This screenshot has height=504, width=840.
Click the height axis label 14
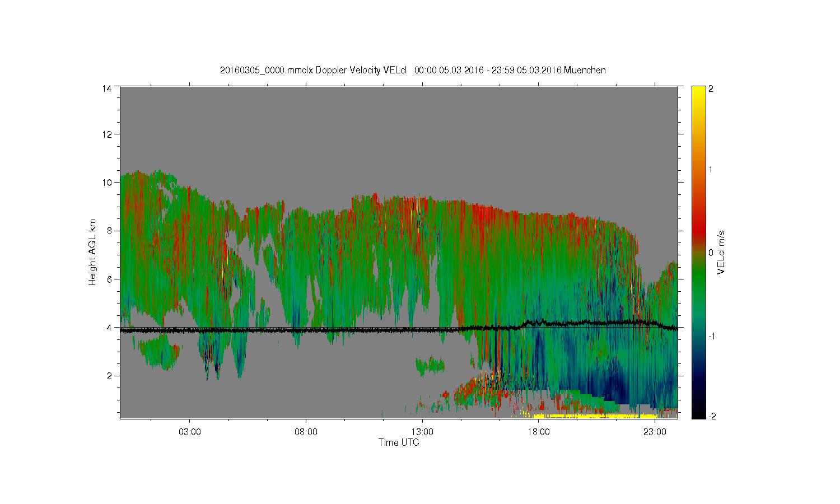pyautogui.click(x=106, y=88)
